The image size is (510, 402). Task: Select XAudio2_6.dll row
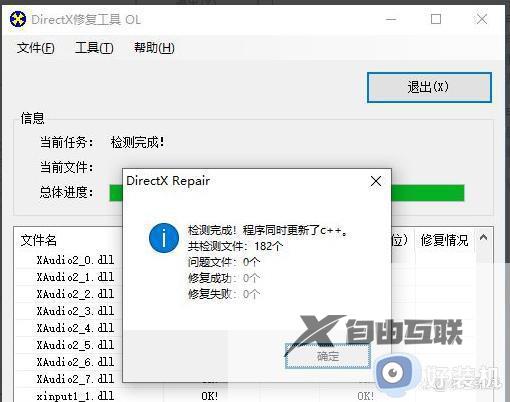click(x=75, y=362)
